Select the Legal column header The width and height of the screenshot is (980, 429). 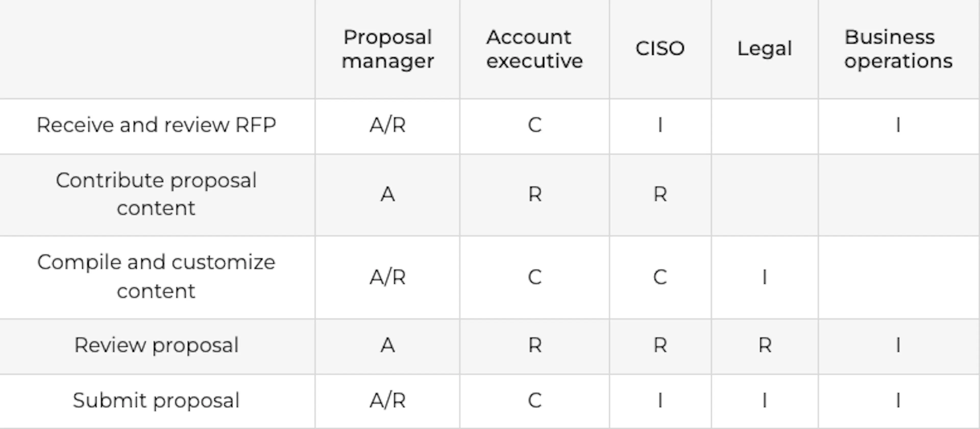click(x=765, y=49)
